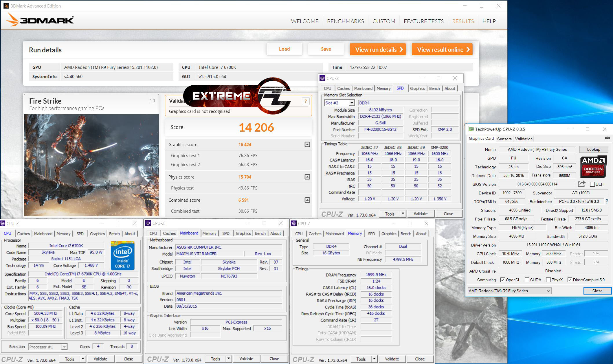Switch to the Sensors tab in GPU-Z
This screenshot has height=364, width=613.
(x=504, y=139)
